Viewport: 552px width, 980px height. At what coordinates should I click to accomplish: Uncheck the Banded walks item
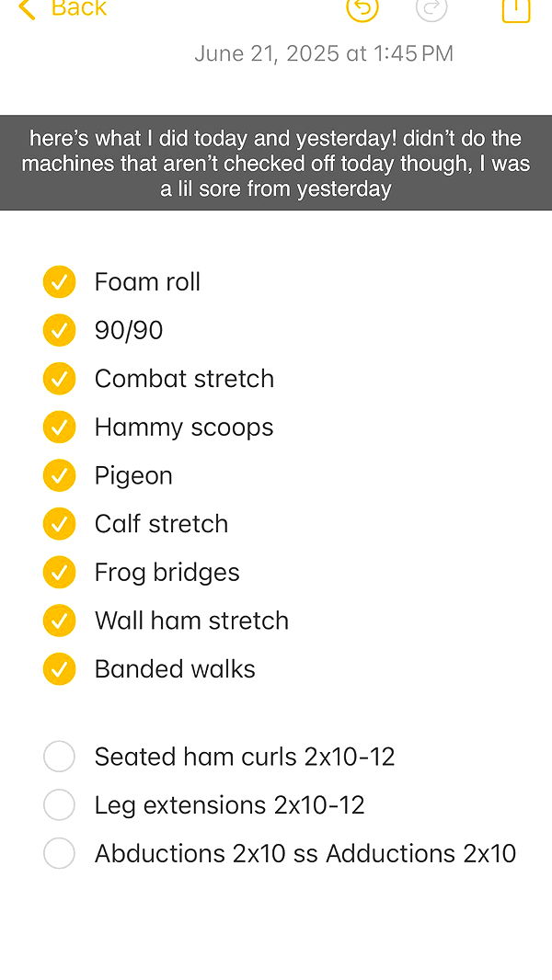pyautogui.click(x=59, y=669)
